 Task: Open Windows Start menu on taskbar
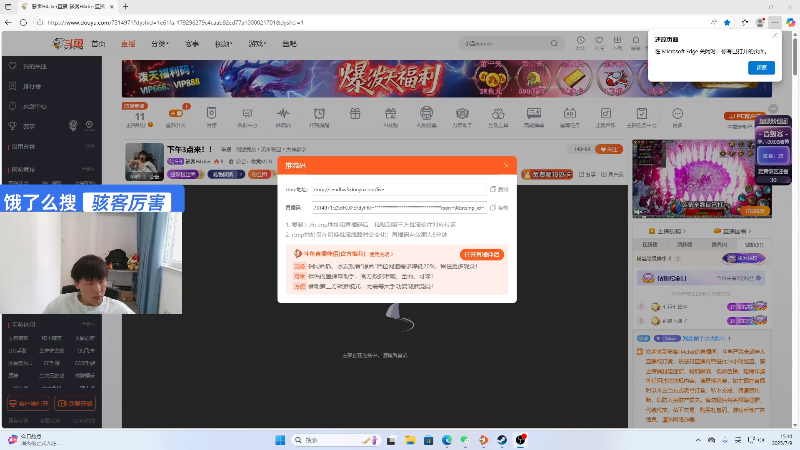coord(280,440)
